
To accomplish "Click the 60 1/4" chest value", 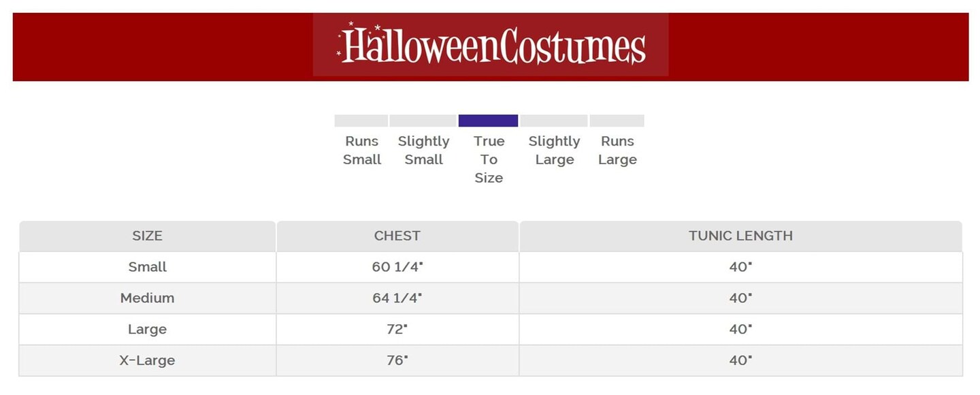I will pos(397,267).
